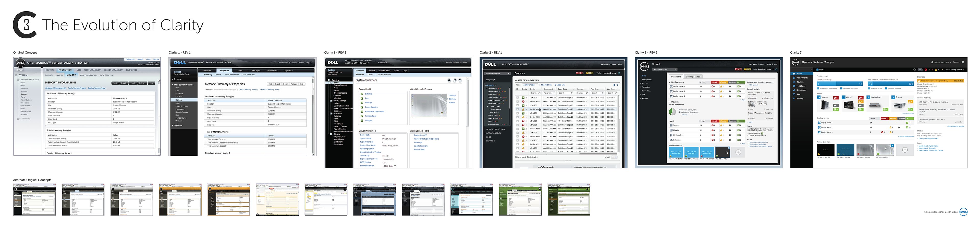The width and height of the screenshot is (980, 227).
Task: Open PowerEdge filter dropdown in Clarity 2 REV 1
Action: tap(549, 93)
